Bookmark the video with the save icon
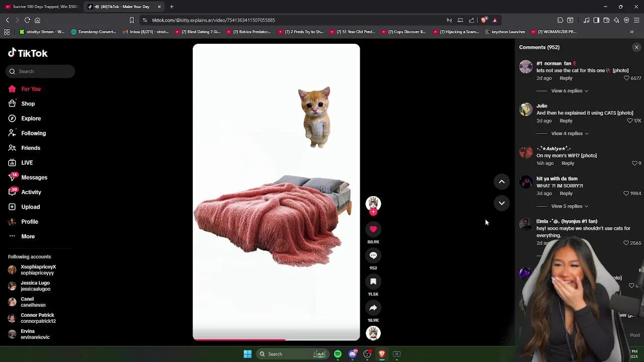644x362 pixels. pos(373,282)
